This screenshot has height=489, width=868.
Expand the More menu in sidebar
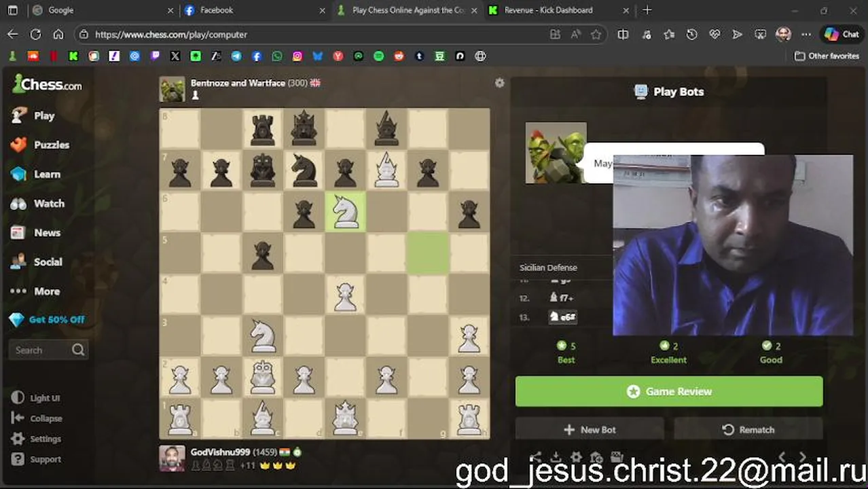35,291
